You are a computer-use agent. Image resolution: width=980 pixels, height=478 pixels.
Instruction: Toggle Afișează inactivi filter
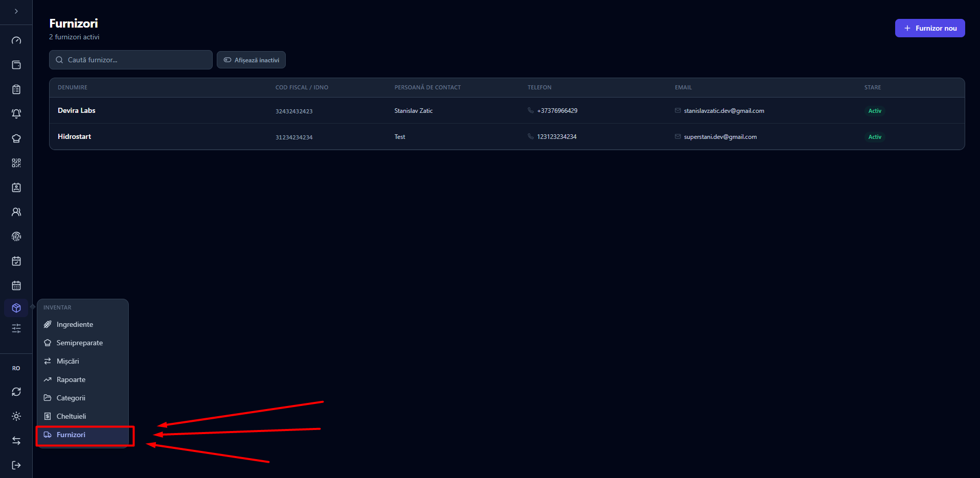(x=251, y=60)
